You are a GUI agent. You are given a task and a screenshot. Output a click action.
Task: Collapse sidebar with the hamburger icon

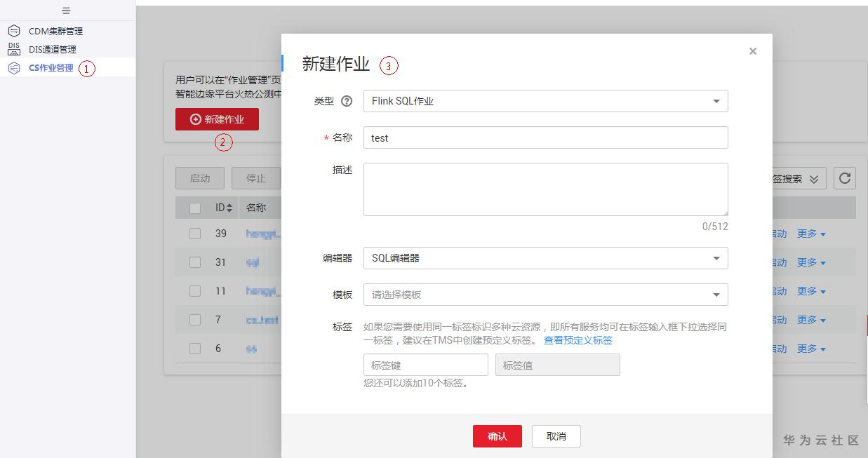(66, 11)
